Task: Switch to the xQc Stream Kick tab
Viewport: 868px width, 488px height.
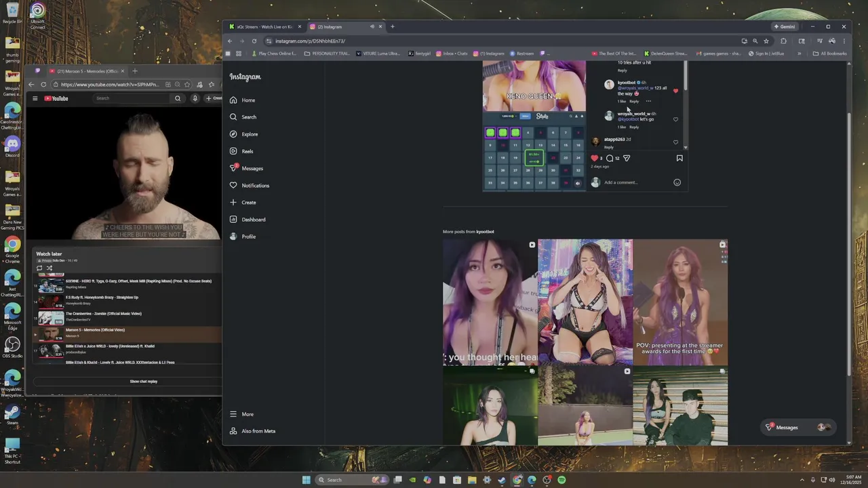Action: (x=264, y=26)
